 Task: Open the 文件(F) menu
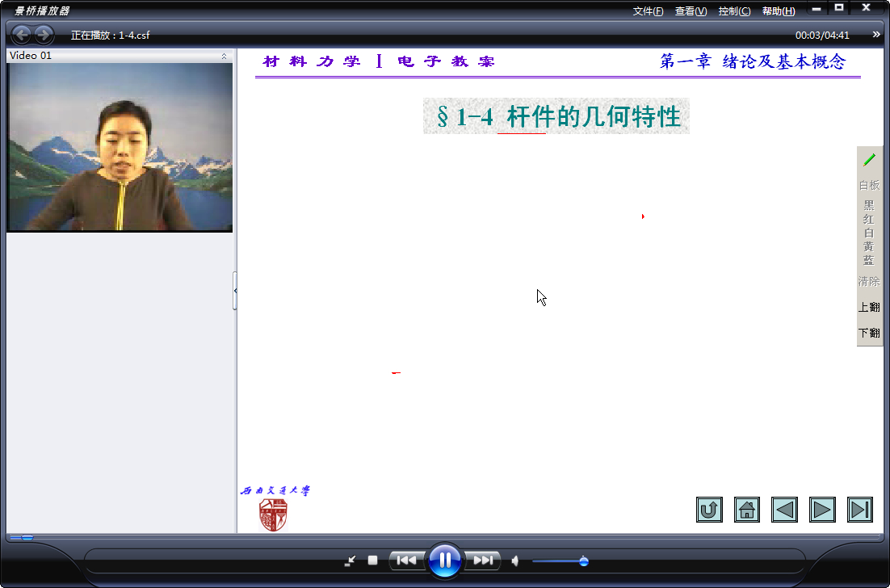pos(649,11)
